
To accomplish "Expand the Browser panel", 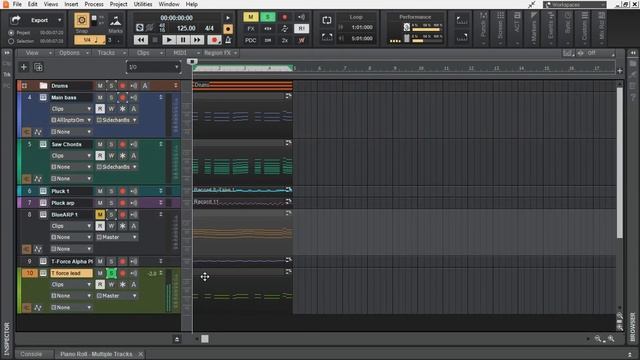I will point(633,53).
